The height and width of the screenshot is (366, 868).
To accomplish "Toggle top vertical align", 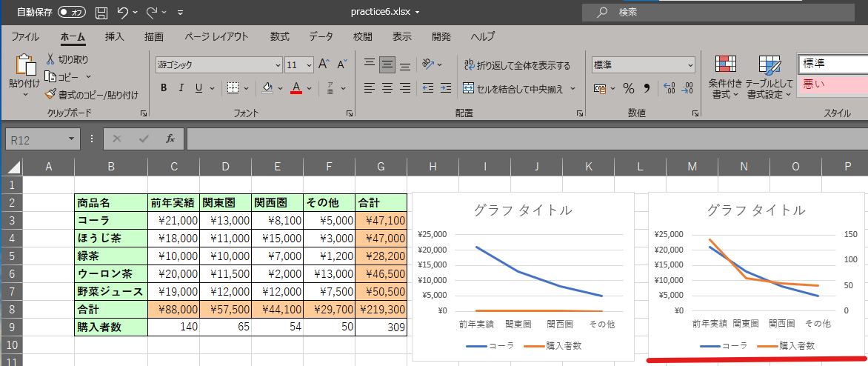I will coord(370,64).
